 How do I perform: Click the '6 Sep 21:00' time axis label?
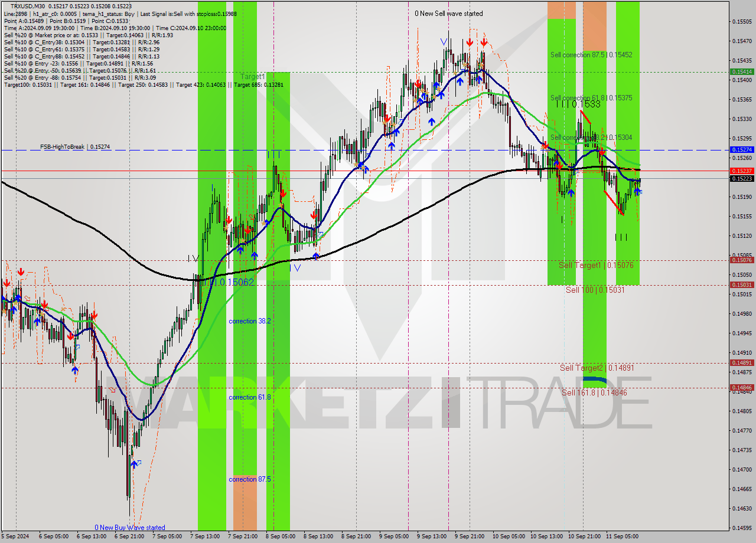click(129, 537)
